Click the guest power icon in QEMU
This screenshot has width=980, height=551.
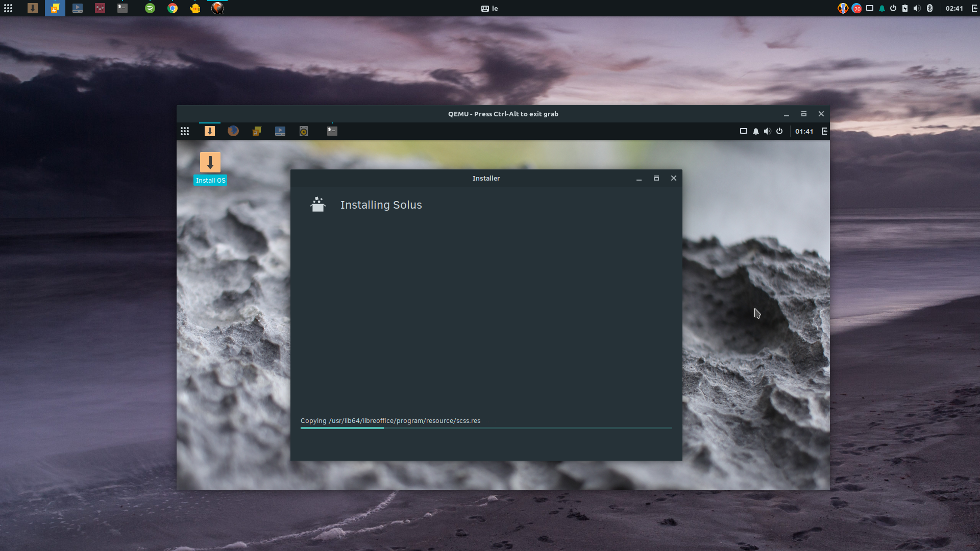(x=779, y=131)
